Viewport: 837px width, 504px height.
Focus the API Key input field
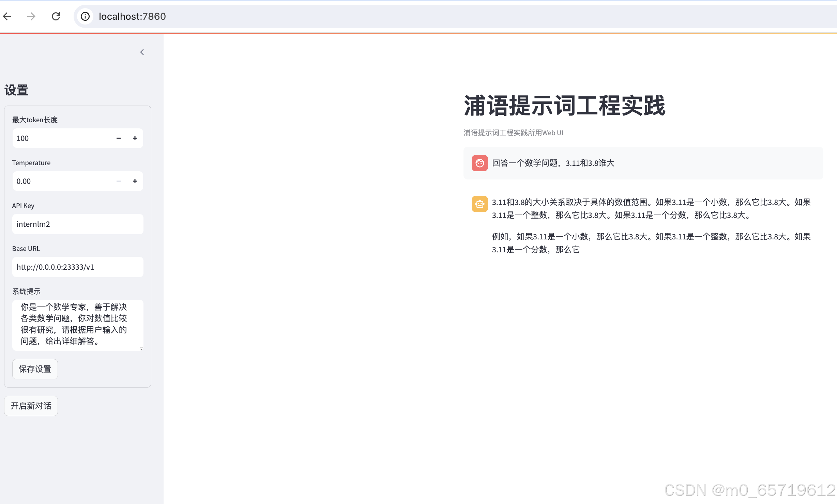click(x=78, y=224)
